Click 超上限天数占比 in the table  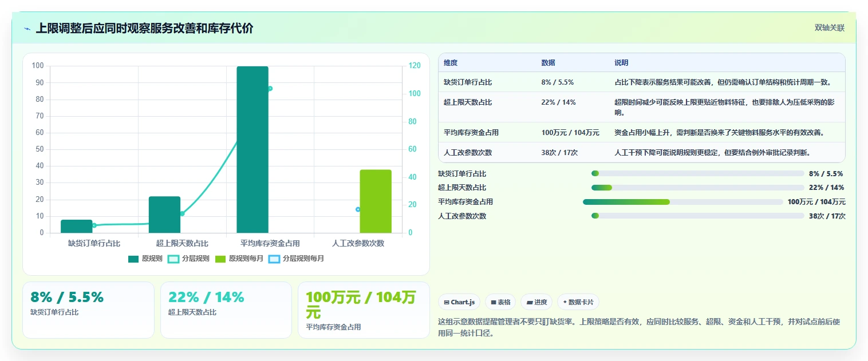468,102
